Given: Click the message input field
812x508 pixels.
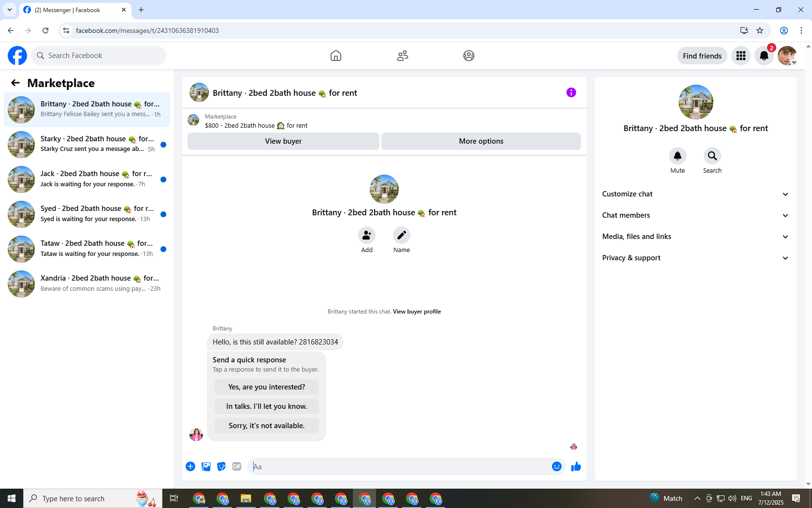Looking at the screenshot, I should [x=399, y=466].
